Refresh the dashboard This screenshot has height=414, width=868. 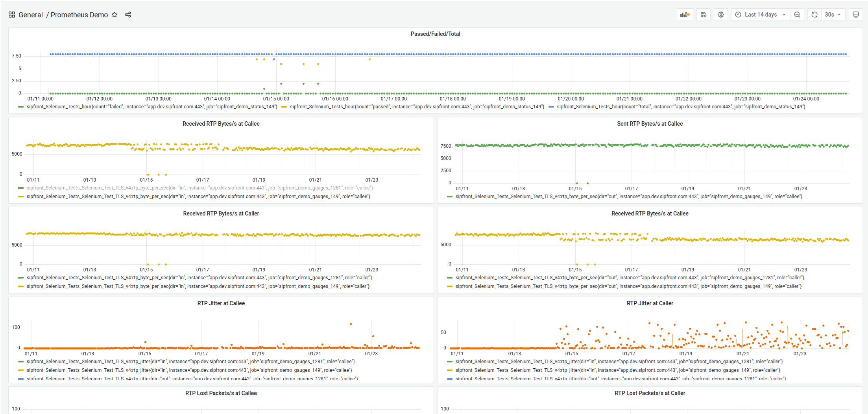[814, 15]
